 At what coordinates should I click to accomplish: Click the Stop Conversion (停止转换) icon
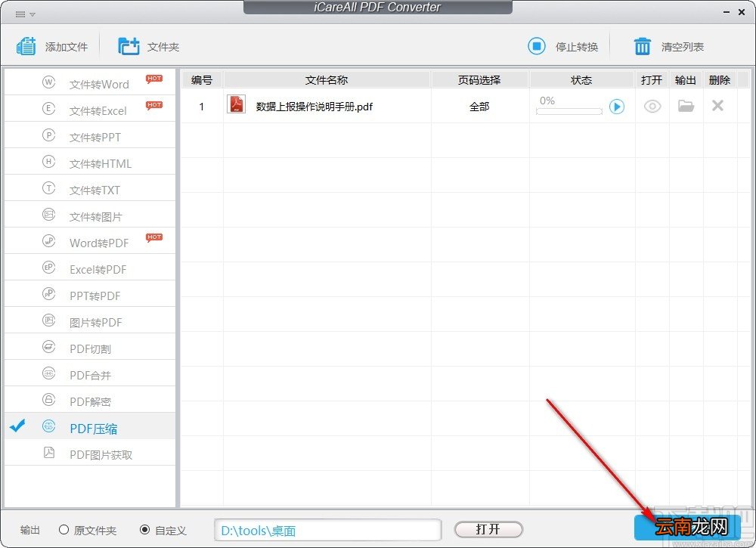(536, 46)
